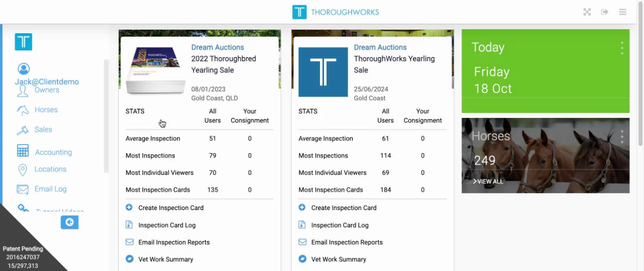644x271 pixels.
Task: Click the sidebar ThoroughWorks T logo
Action: (24, 42)
